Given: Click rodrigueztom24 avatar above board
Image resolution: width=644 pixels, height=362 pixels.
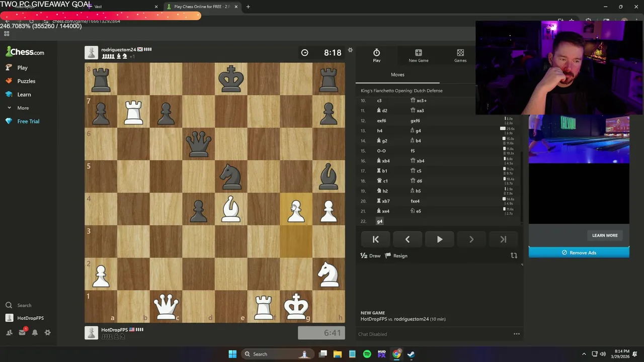Looking at the screenshot, I should click(91, 52).
